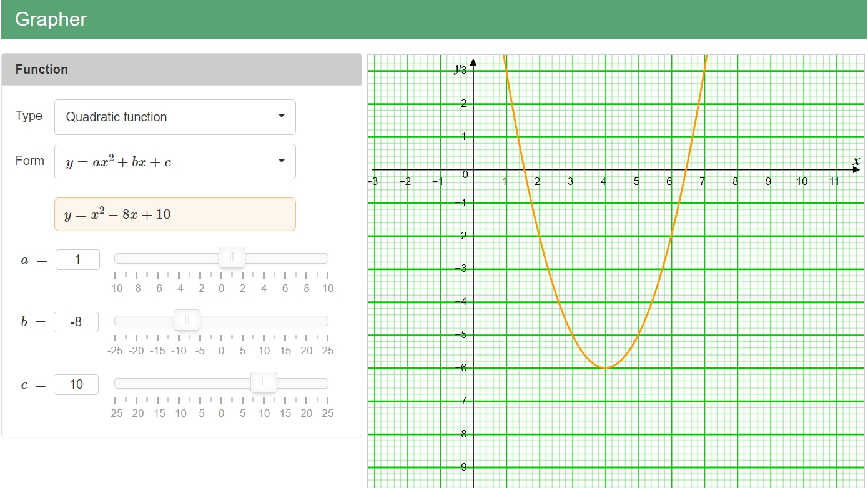
Task: Click the origin point of the graph
Action: [473, 169]
